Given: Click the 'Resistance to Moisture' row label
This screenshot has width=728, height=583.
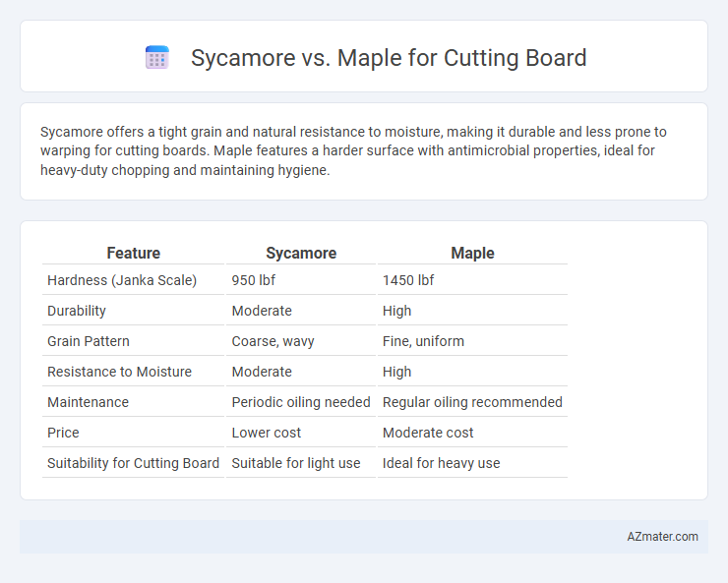Looking at the screenshot, I should coord(119,372).
